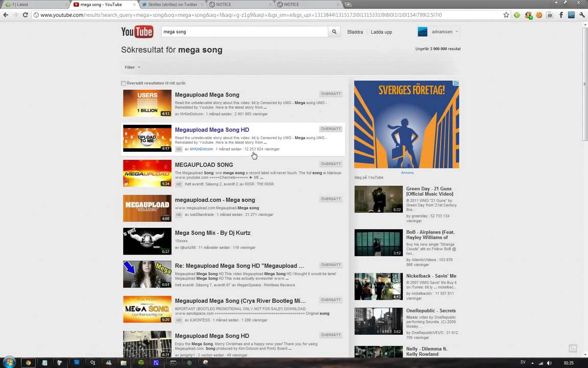The width and height of the screenshot is (588, 368).
Task: Close the Skrillex on Twitter tab
Action: coord(203,5)
